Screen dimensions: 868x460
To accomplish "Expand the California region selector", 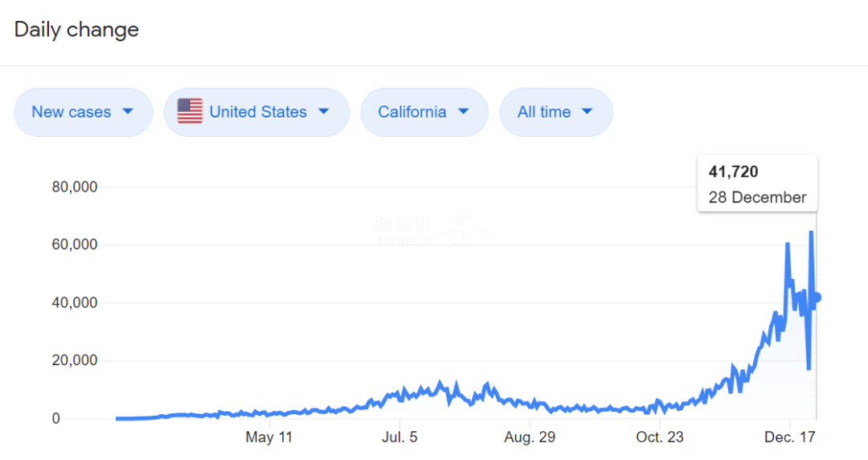I will 424,112.
